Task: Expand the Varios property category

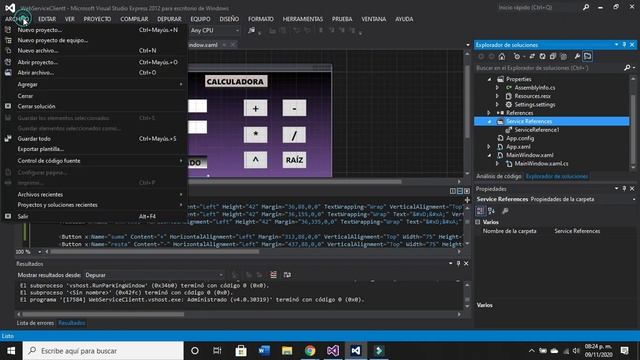Action: click(478, 222)
